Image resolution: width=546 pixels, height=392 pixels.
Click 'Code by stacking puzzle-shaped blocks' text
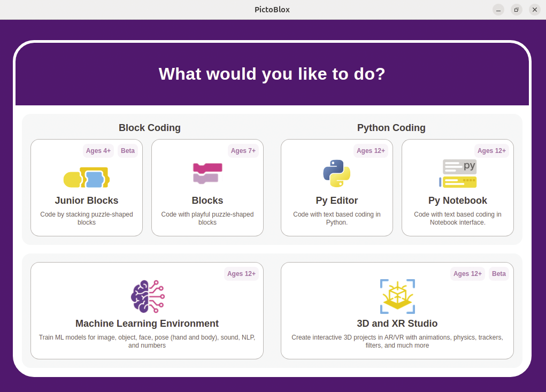(x=86, y=218)
